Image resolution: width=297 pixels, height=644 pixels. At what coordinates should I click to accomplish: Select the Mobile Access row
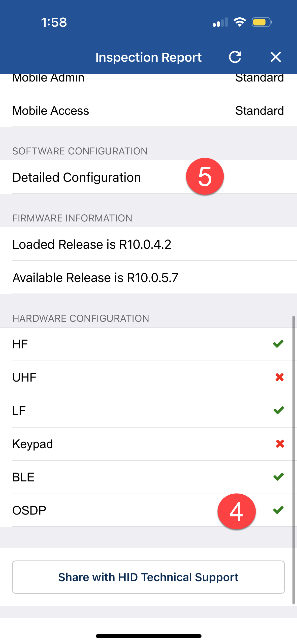pyautogui.click(x=148, y=111)
